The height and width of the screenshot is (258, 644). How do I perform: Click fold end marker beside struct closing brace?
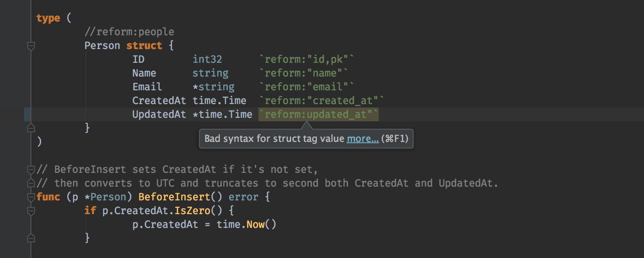31,128
